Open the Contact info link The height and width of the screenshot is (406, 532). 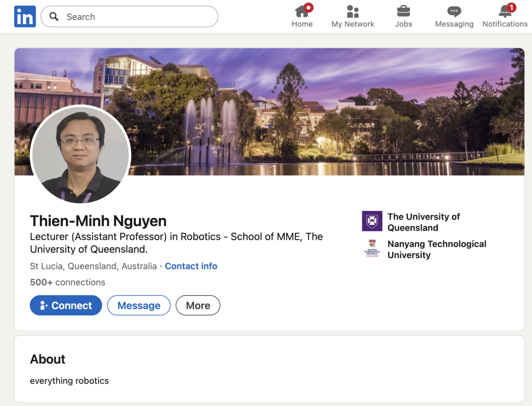point(191,266)
